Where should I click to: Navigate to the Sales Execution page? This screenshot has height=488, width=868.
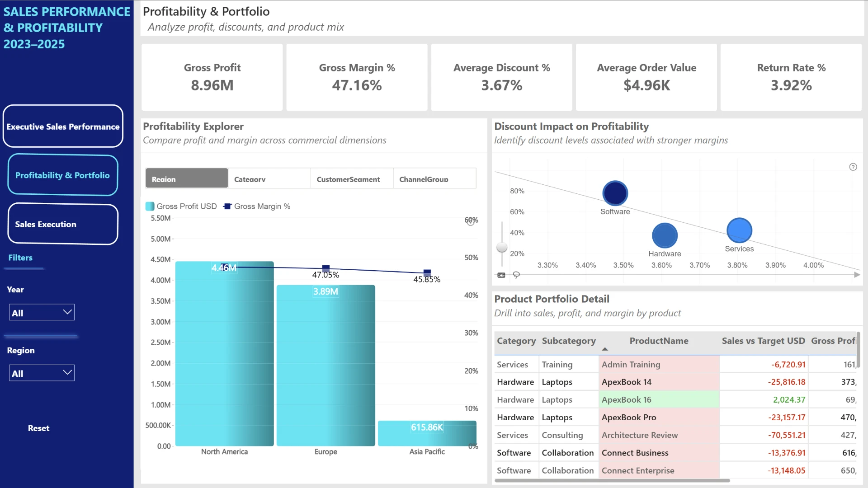tap(63, 224)
